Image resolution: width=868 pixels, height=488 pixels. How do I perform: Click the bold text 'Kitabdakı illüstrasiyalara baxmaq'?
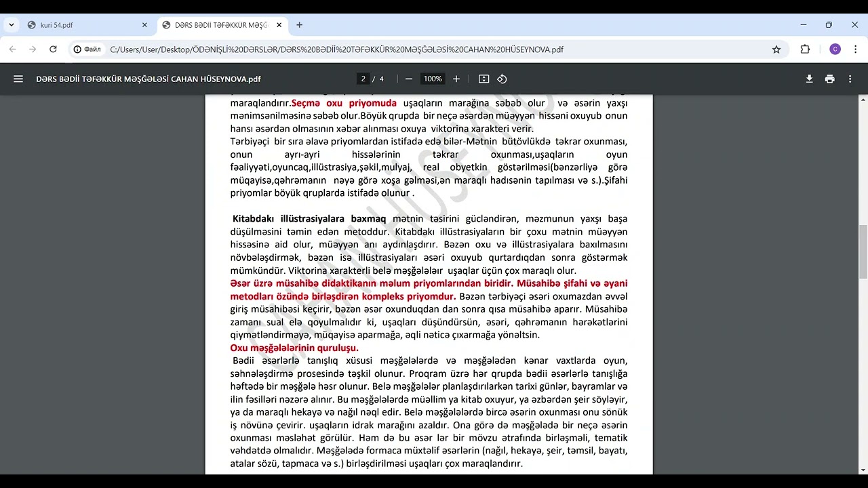tap(309, 219)
